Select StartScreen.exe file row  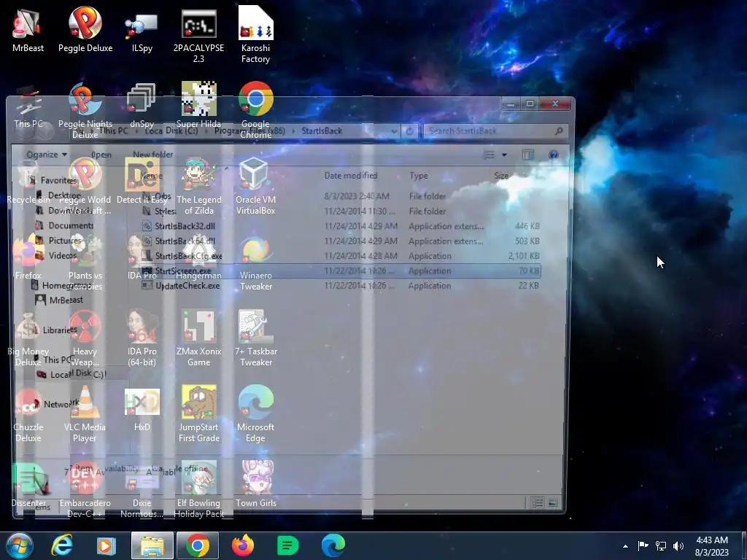click(341, 271)
